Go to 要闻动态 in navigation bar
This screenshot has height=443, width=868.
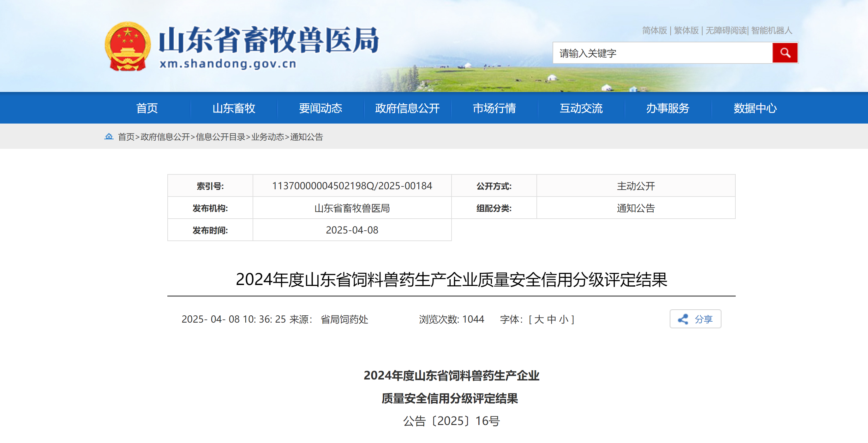pyautogui.click(x=320, y=108)
